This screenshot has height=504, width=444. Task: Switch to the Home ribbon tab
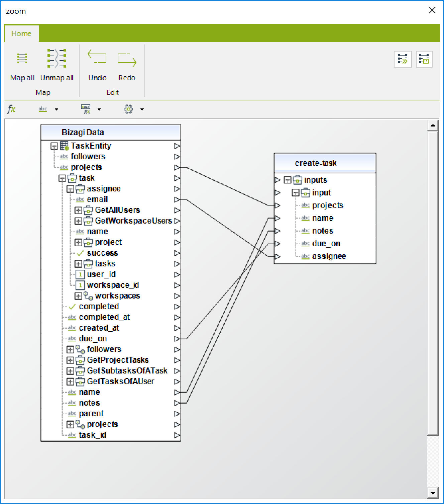tap(21, 33)
